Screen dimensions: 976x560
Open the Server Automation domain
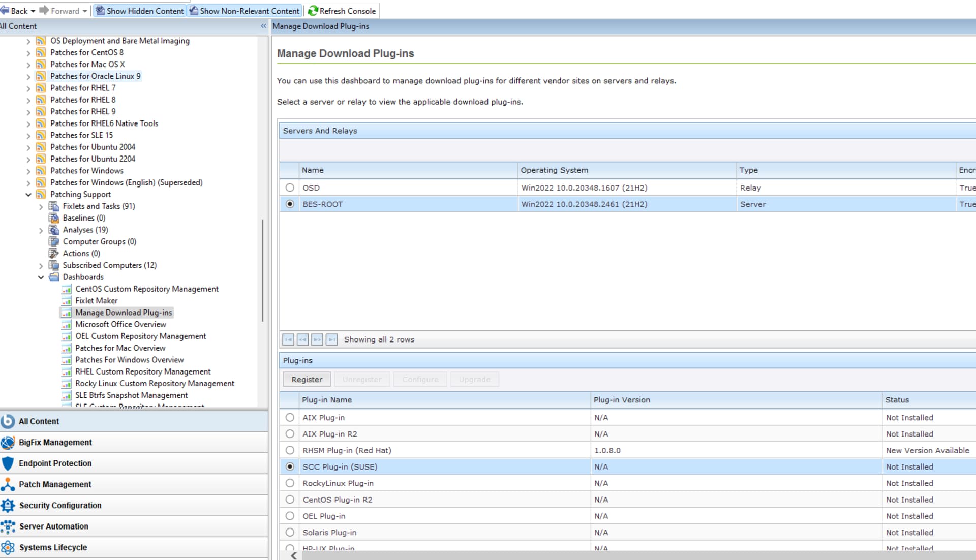click(53, 526)
